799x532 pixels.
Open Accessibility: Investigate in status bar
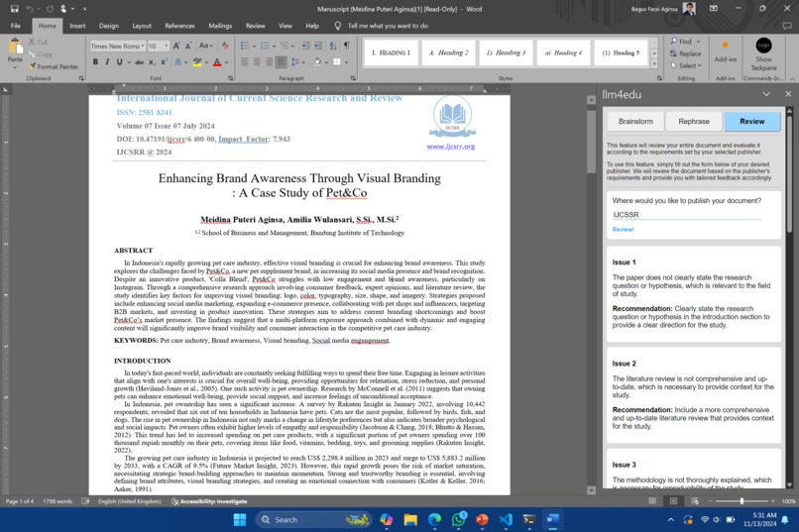(209, 501)
